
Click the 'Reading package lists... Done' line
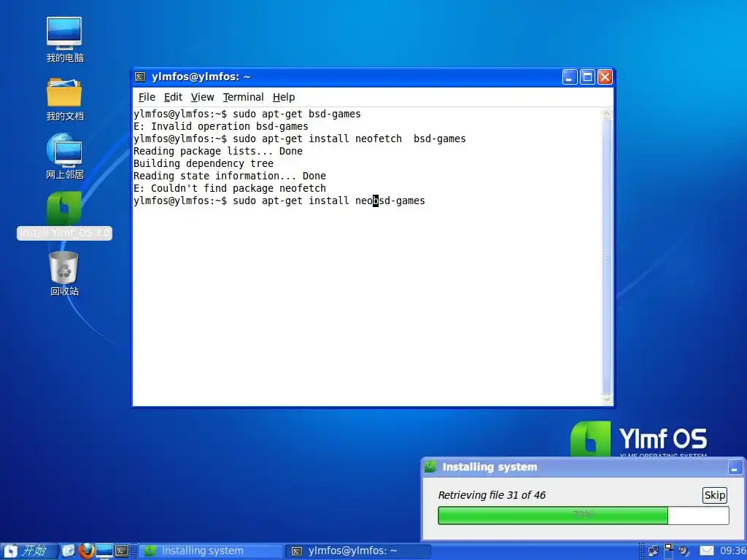217,151
